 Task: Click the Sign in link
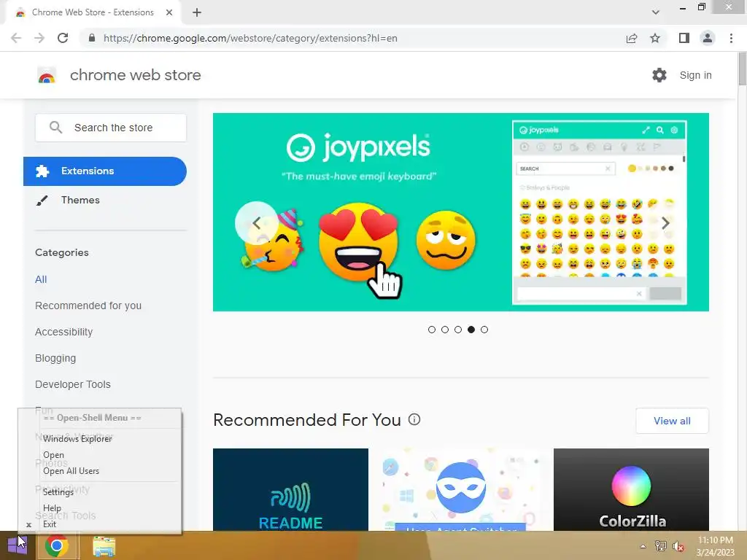695,75
